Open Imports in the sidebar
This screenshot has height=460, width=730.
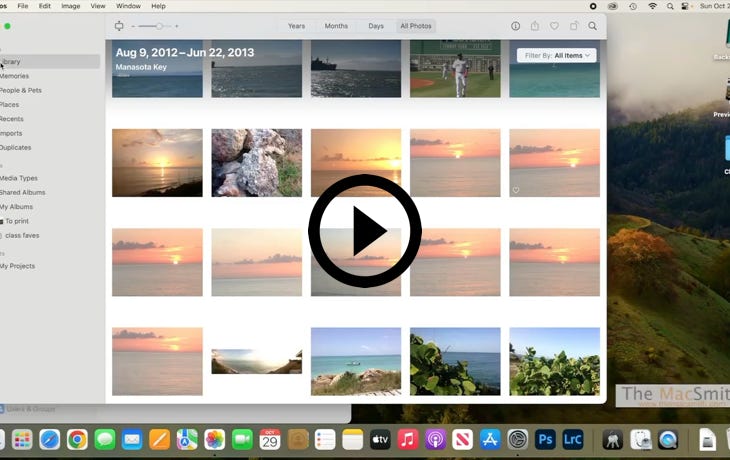[11, 133]
